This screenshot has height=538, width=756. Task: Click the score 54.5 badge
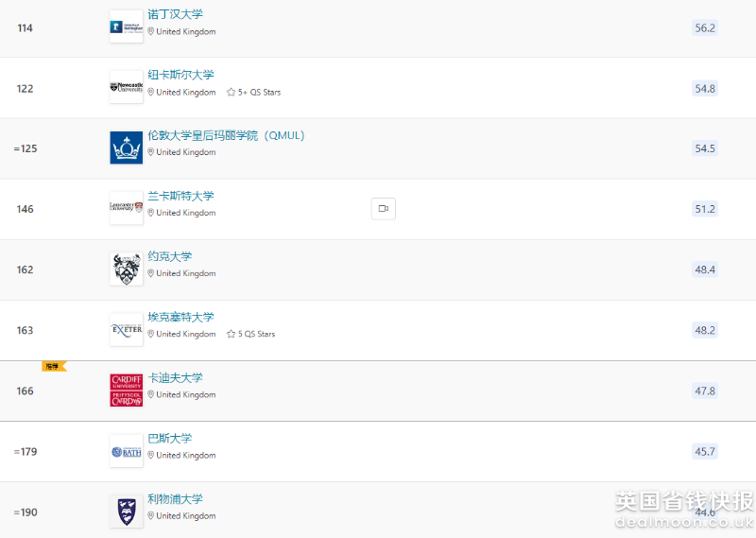(x=705, y=148)
